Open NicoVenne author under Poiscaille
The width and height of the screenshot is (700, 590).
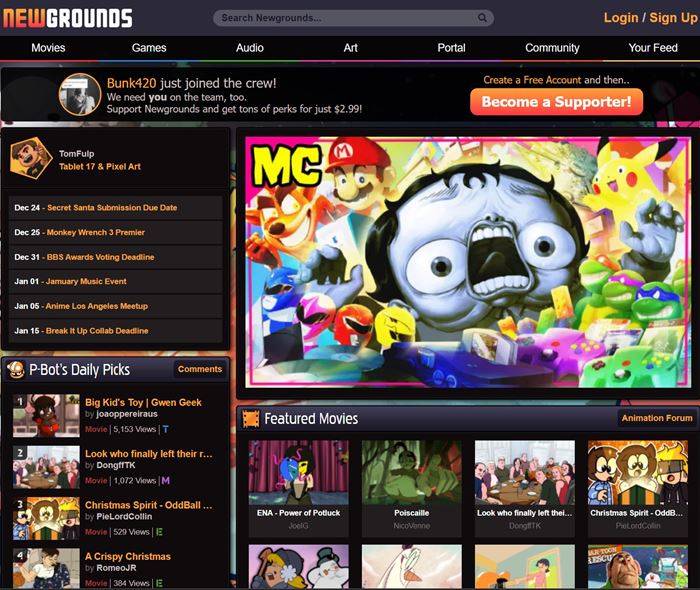click(x=412, y=526)
